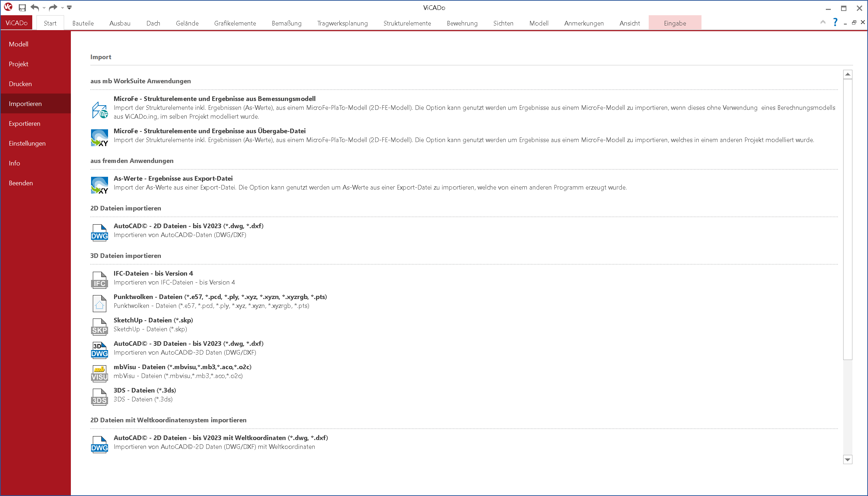Open help with the question mark icon
This screenshot has width=868, height=496.
tap(835, 22)
